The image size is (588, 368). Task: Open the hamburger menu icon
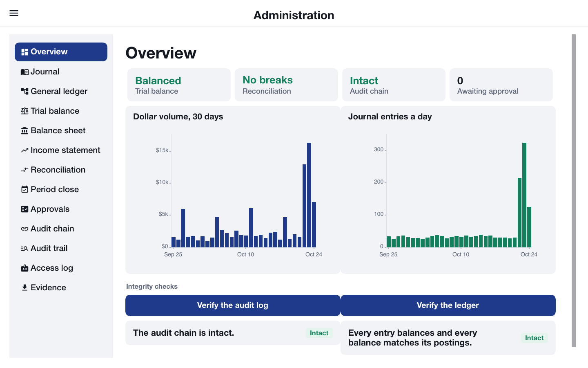click(x=14, y=13)
